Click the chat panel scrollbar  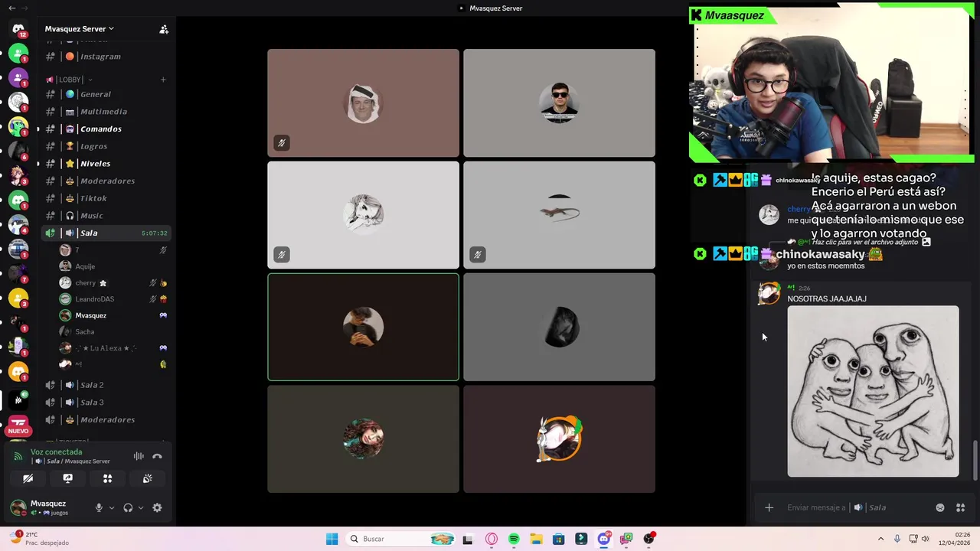(x=975, y=459)
